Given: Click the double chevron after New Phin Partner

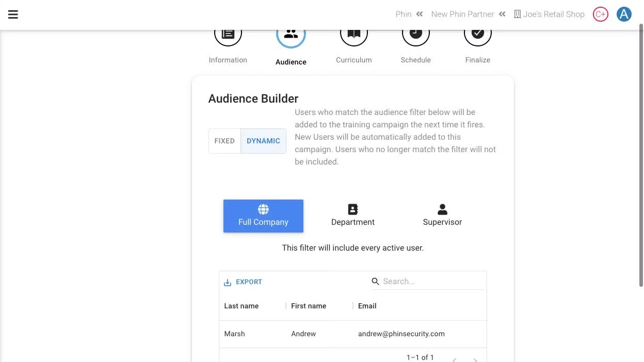Looking at the screenshot, I should tap(502, 14).
